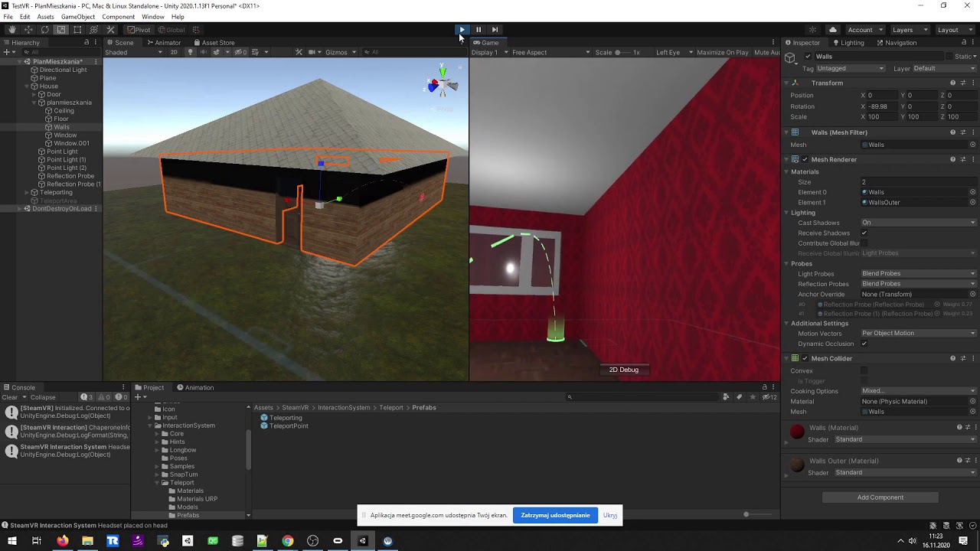The width and height of the screenshot is (980, 551).
Task: Toggle Mesh Renderer enabled checkbox
Action: click(805, 159)
